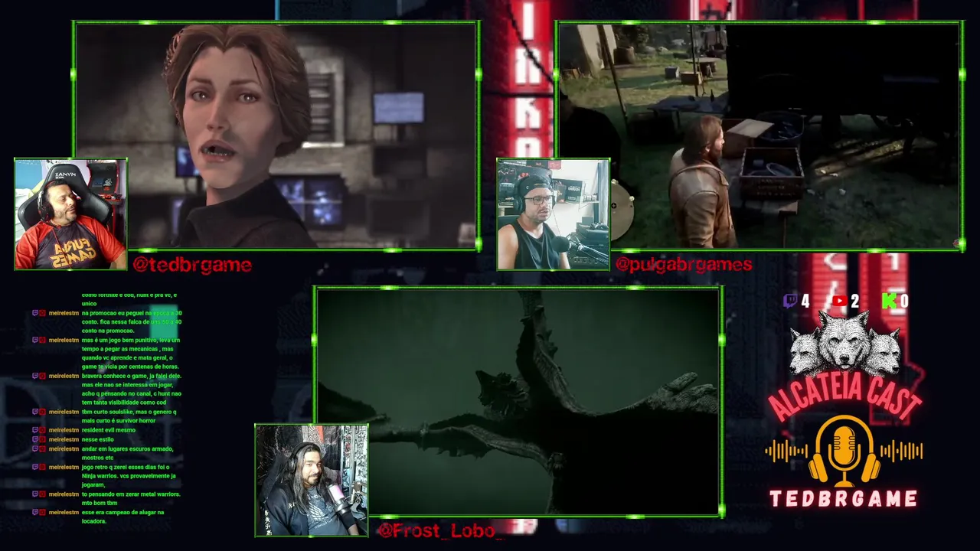Click the YouTube viewer count number 2
980x551 pixels.
click(854, 302)
